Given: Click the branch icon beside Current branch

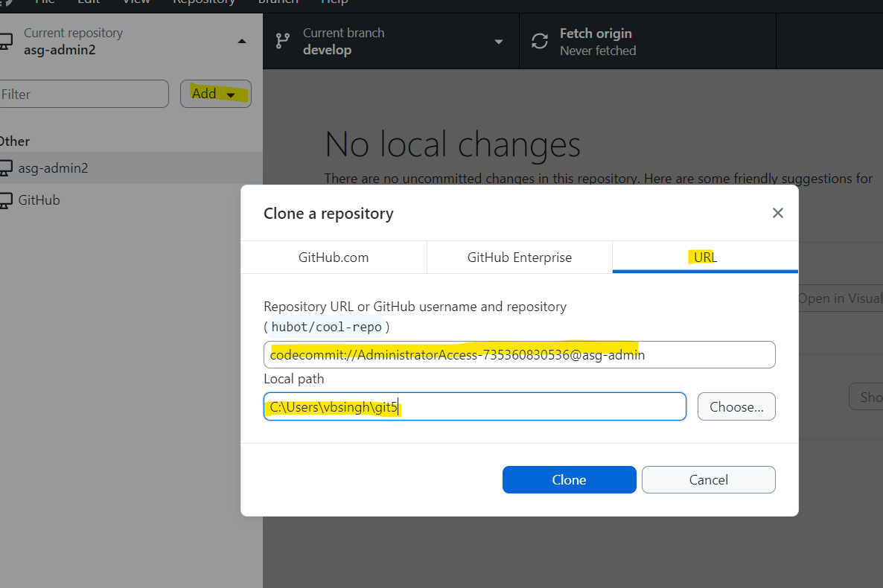Looking at the screenshot, I should [283, 42].
